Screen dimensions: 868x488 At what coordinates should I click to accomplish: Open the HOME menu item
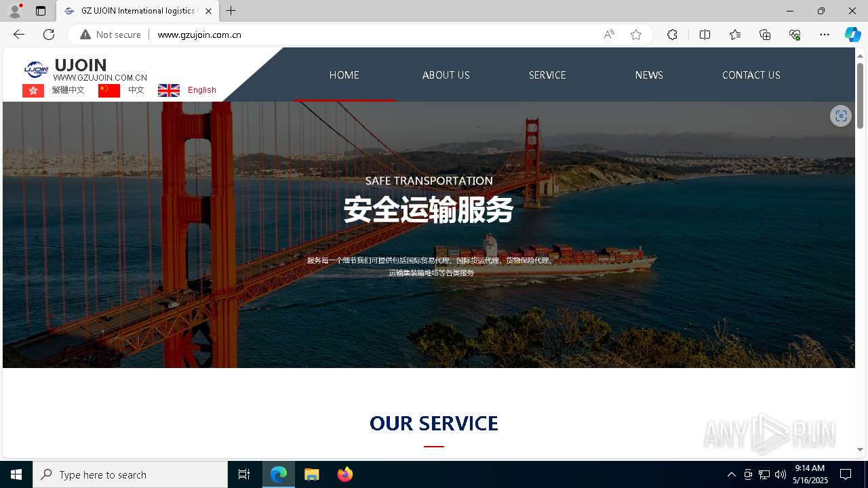click(x=344, y=75)
